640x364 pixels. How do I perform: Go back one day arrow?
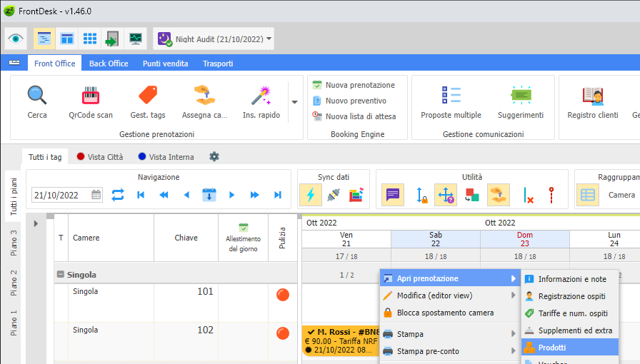coord(186,195)
